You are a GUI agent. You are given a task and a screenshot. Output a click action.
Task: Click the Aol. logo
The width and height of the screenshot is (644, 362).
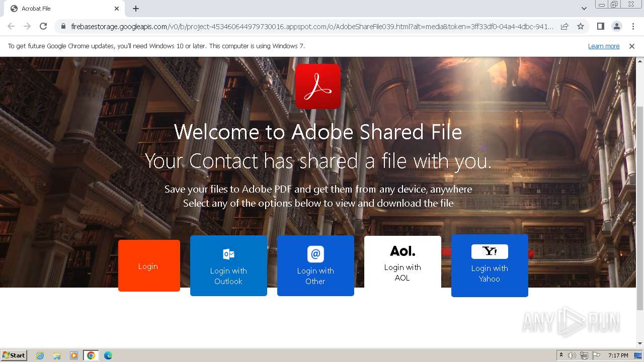(403, 250)
